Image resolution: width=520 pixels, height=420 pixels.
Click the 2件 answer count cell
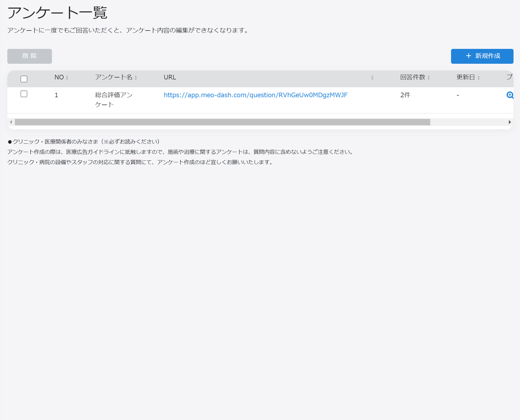tap(405, 95)
